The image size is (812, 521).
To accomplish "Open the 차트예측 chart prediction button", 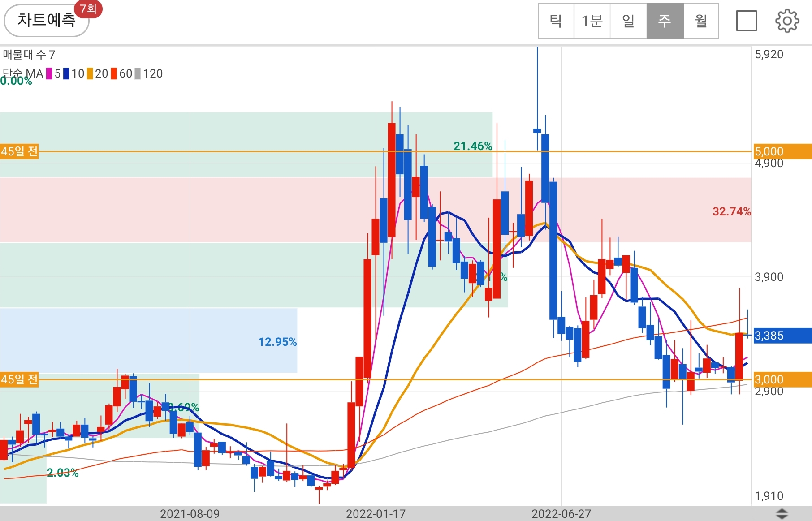I will tap(46, 21).
